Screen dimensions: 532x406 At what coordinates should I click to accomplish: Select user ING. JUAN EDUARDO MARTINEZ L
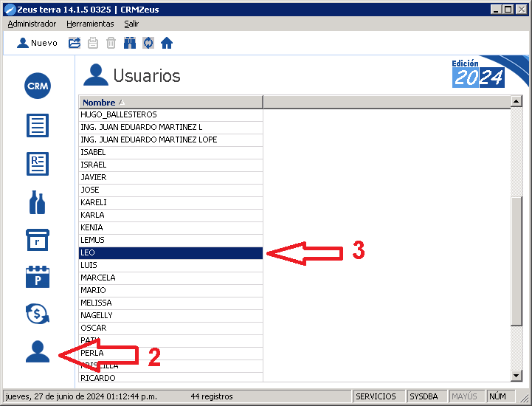pos(171,127)
